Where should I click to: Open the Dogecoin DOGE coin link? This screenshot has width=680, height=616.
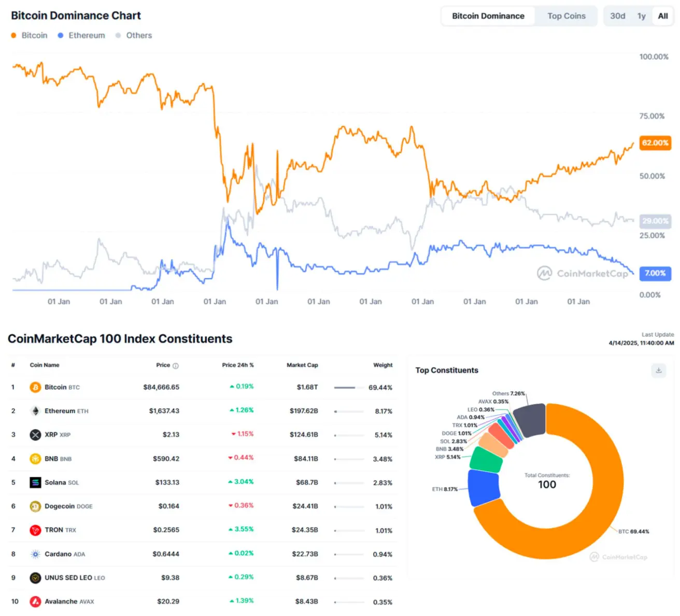coord(68,506)
